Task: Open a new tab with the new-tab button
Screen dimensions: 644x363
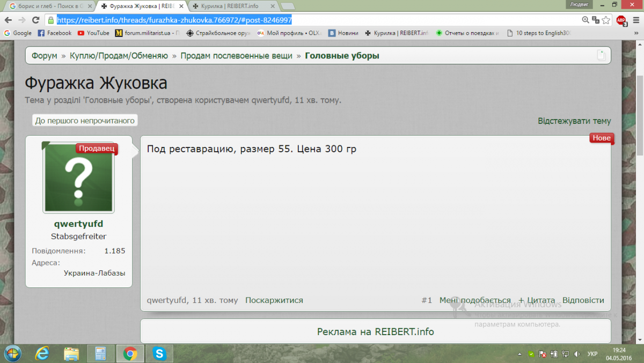Action: coord(287,6)
